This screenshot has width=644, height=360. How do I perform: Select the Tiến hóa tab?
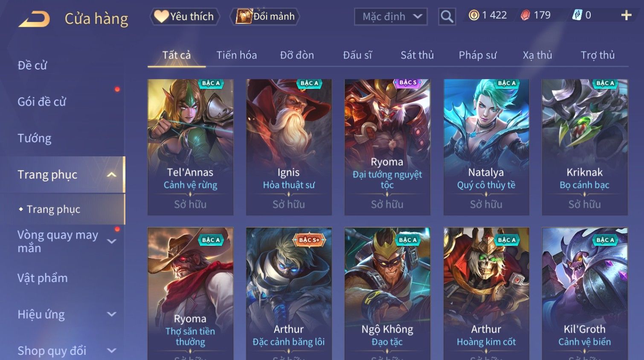237,55
